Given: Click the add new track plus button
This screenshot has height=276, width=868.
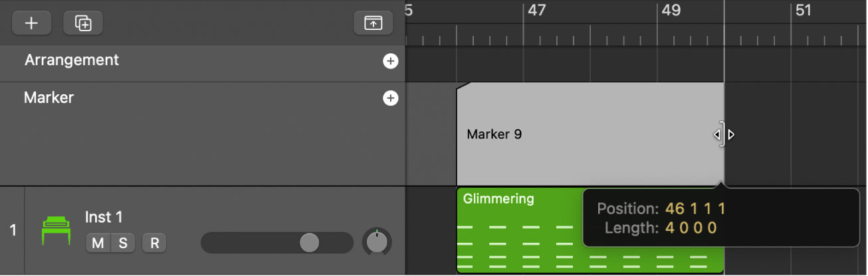Looking at the screenshot, I should (x=31, y=23).
